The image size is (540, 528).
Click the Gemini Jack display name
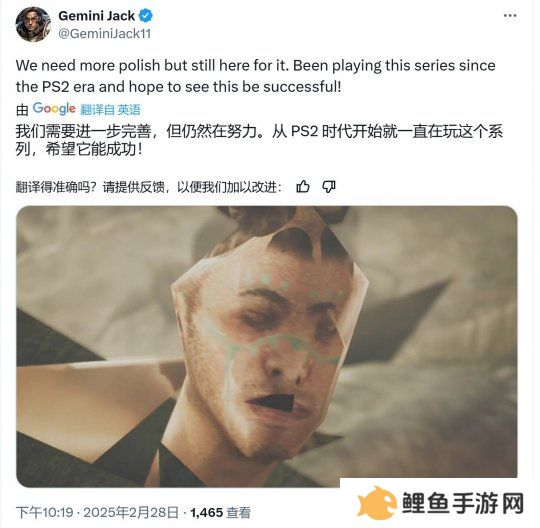pos(97,16)
